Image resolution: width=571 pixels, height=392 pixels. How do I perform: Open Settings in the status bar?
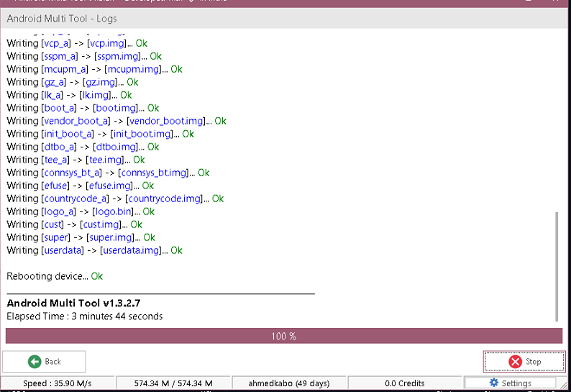tap(510, 383)
